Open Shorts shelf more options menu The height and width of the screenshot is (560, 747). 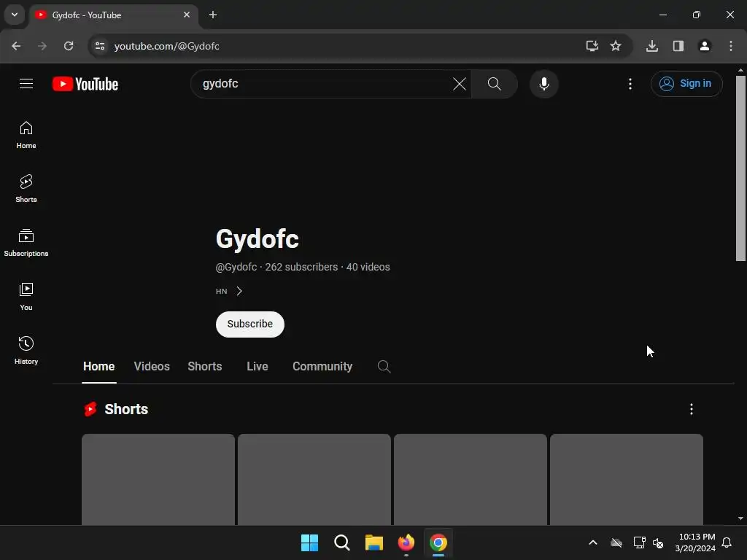pos(692,409)
